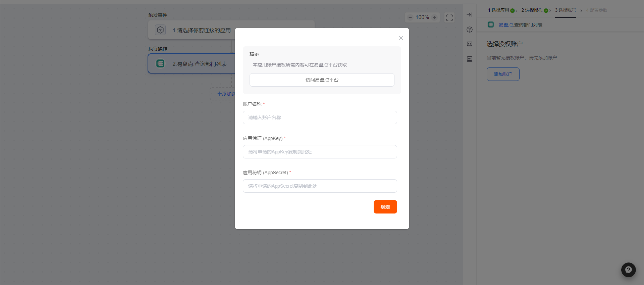Select the 3 选择账号 step tab
644x285 pixels.
(566, 10)
